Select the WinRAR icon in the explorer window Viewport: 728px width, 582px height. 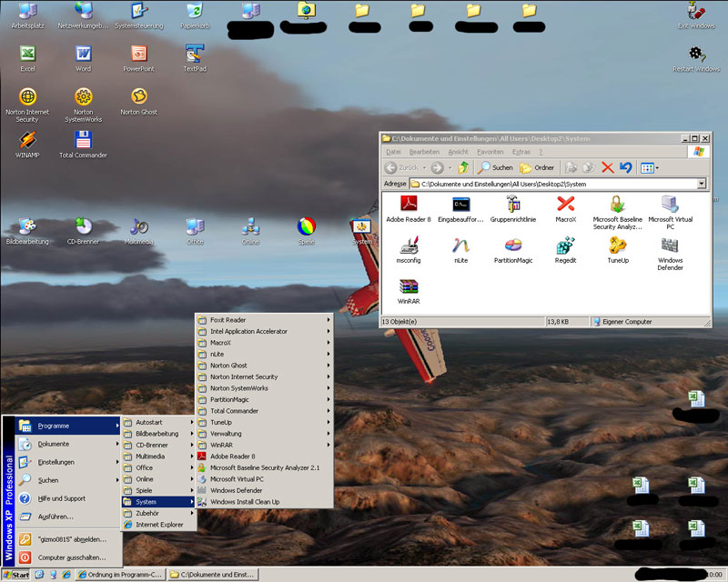pos(409,292)
